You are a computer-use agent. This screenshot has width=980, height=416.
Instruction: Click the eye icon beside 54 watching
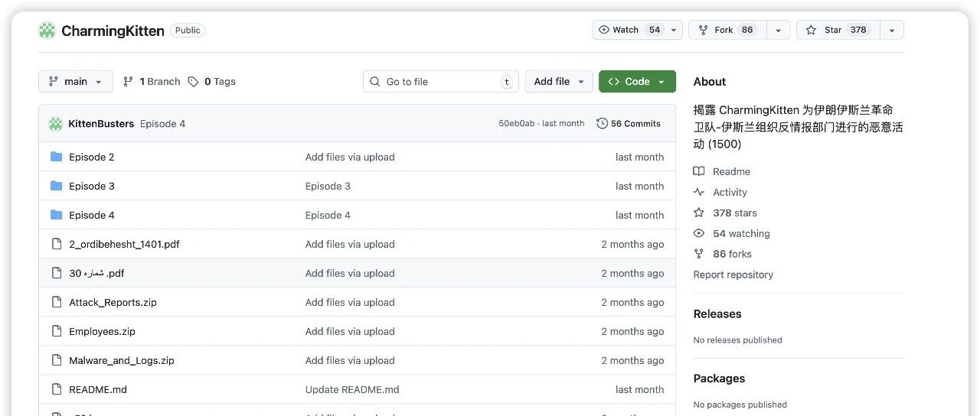click(698, 233)
